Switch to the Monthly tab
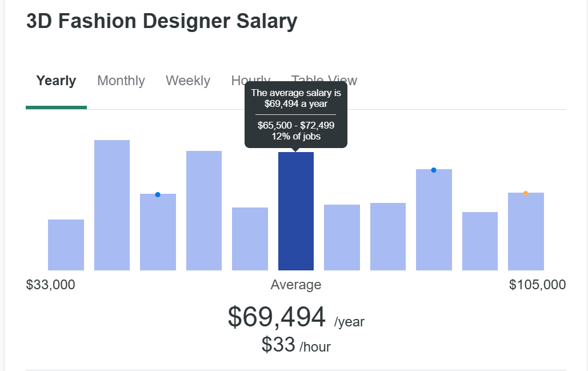 pyautogui.click(x=121, y=81)
